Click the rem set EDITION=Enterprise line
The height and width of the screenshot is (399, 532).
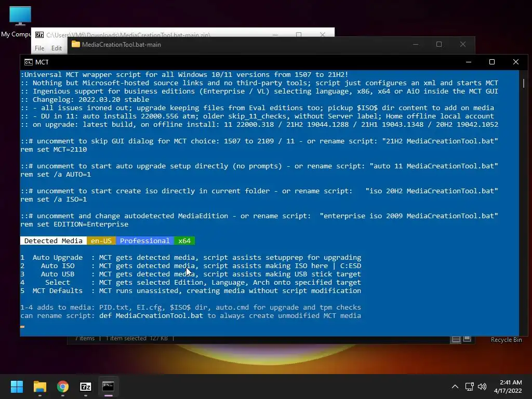(x=74, y=224)
